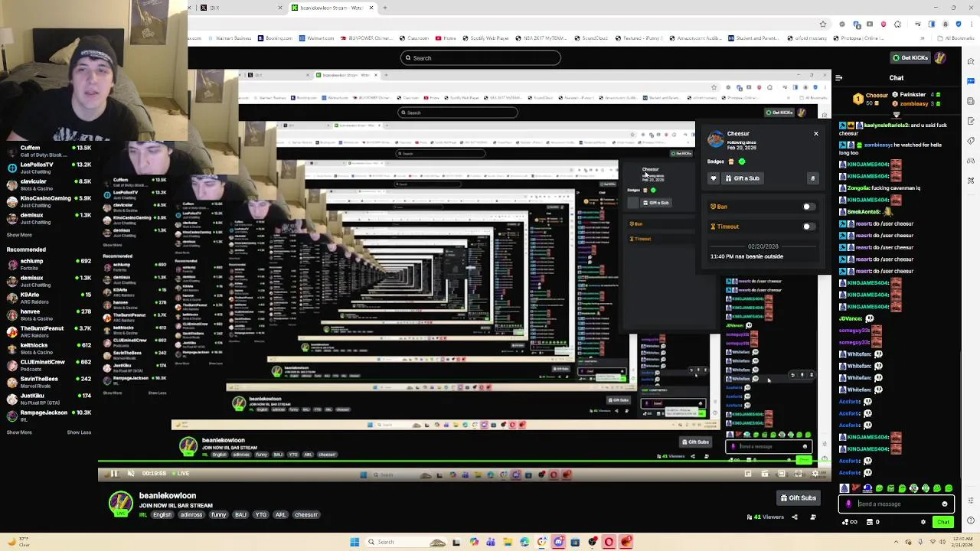Open the account avatar menu at top right

click(940, 57)
